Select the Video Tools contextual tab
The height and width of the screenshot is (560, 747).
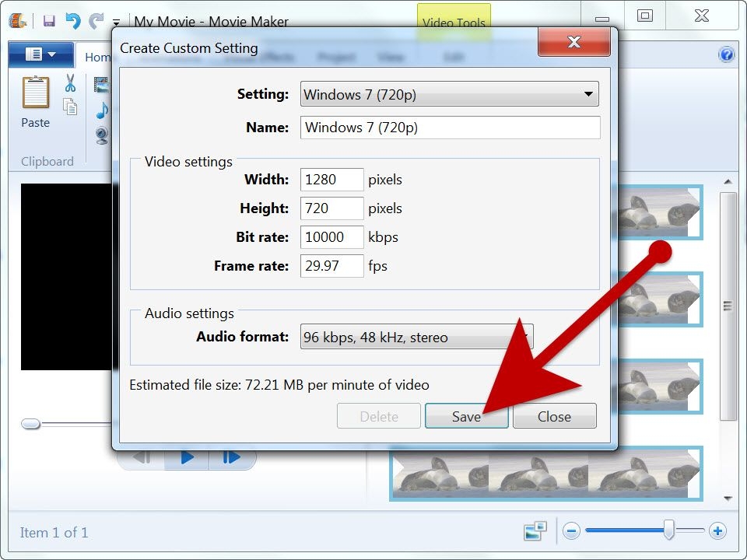click(x=454, y=22)
